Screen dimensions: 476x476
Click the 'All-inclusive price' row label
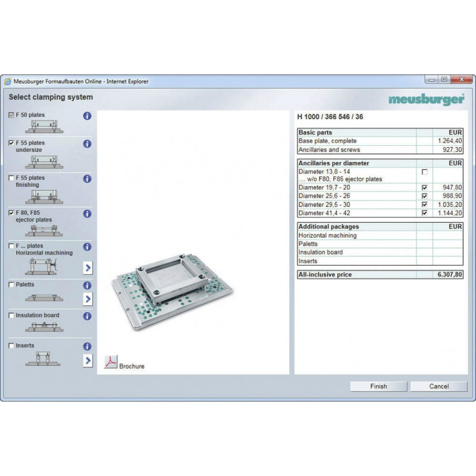(x=325, y=275)
